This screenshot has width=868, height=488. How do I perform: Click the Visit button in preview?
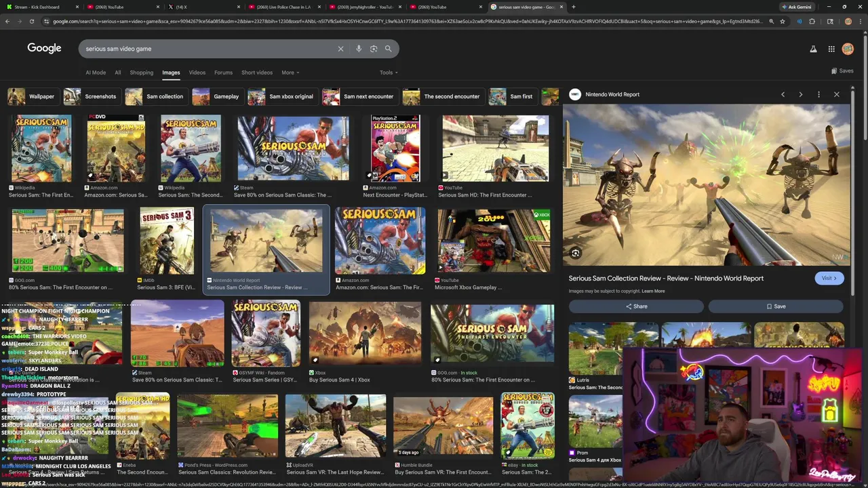pos(829,278)
